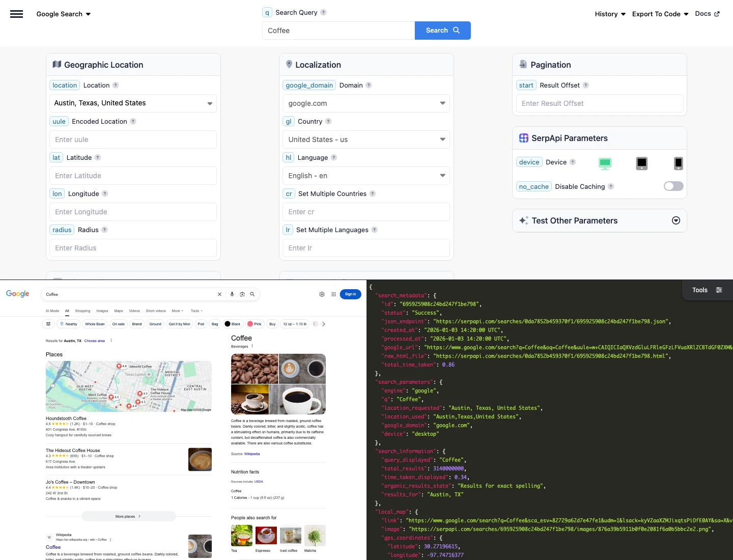
Task: Select the mobile phone device icon
Action: [679, 163]
